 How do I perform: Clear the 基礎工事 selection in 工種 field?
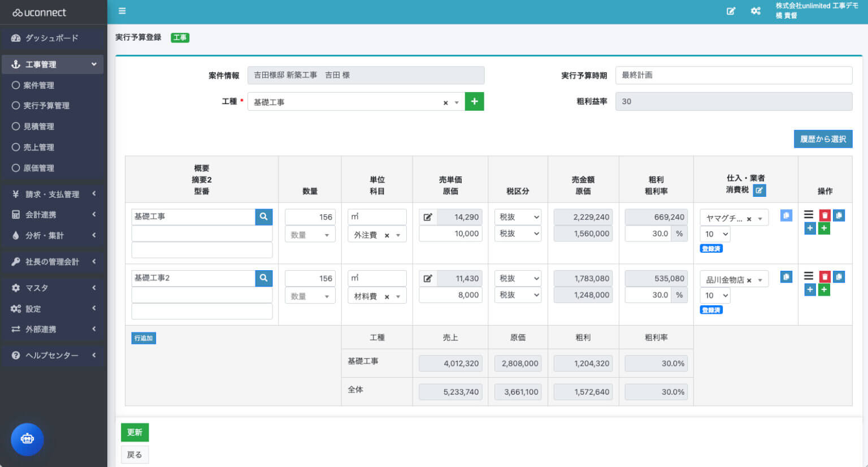click(x=445, y=103)
